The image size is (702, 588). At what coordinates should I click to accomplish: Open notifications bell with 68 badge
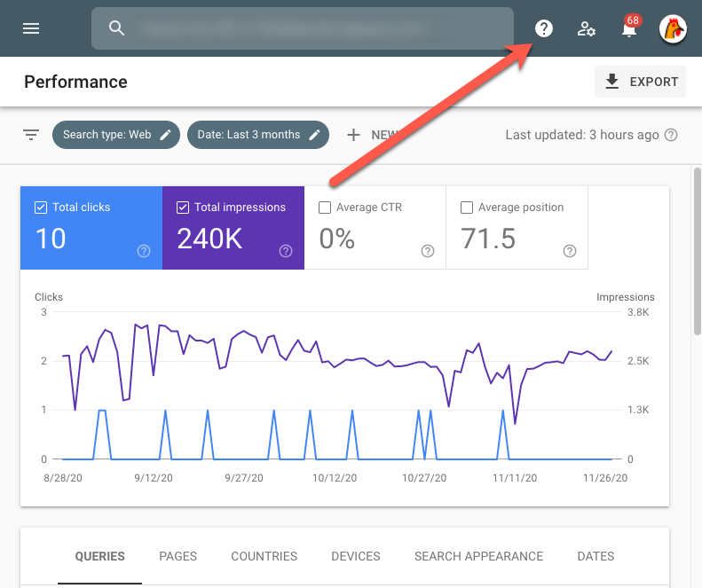tap(629, 28)
